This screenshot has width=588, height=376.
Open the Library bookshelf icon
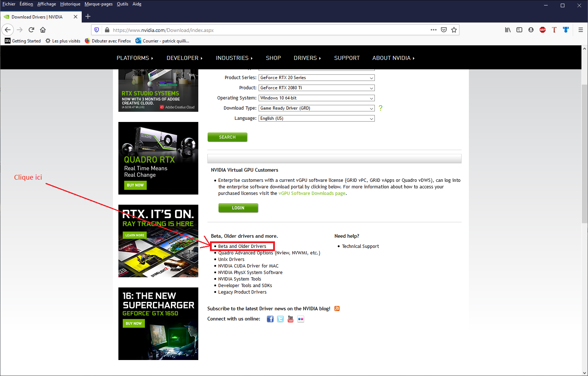508,30
